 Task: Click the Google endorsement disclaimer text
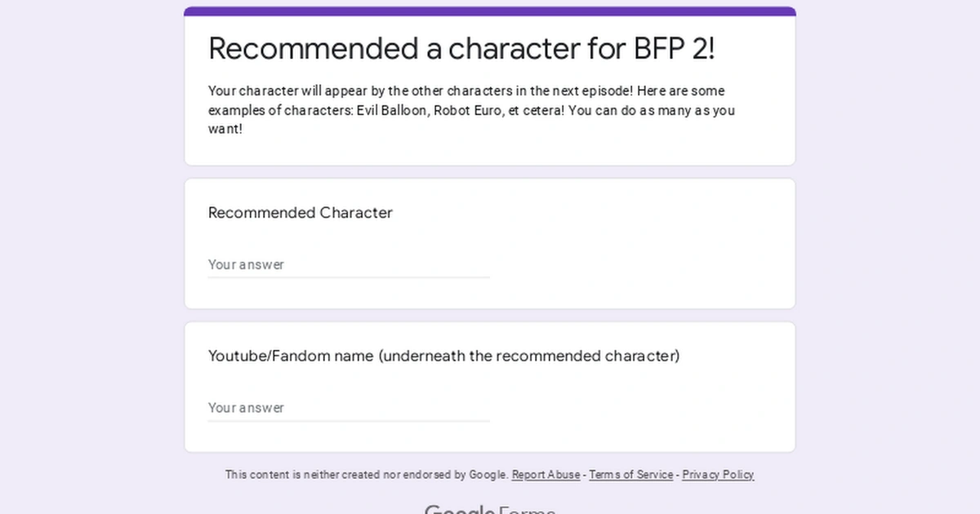tap(366, 474)
